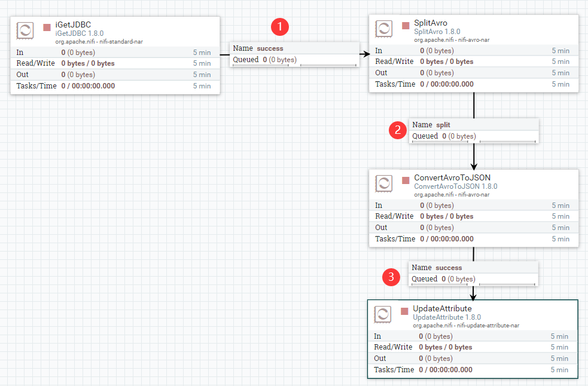Screen dimensions: 588x386
Task: Click the UpdateAttribute processor type icon
Action: click(x=383, y=314)
